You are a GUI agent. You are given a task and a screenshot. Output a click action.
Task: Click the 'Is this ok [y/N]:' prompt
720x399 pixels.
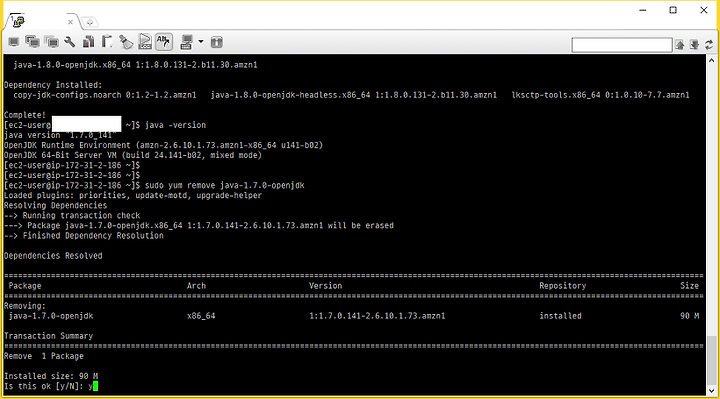click(44, 386)
